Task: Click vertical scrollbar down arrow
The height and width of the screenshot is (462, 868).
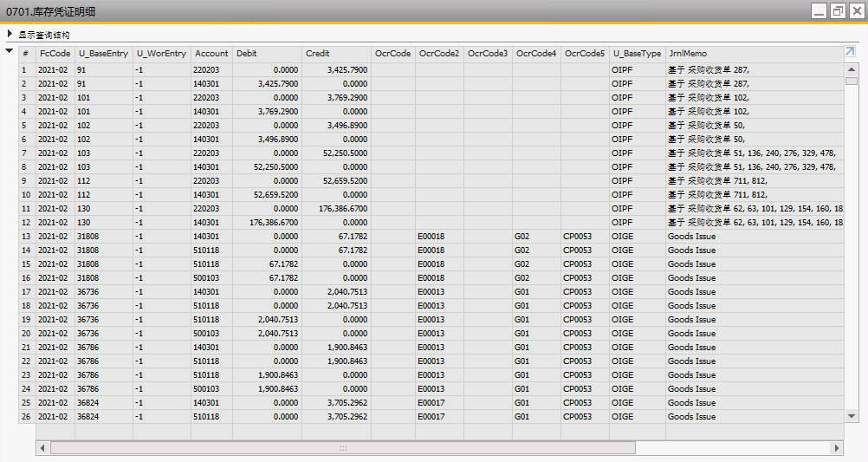Action: pos(852,415)
